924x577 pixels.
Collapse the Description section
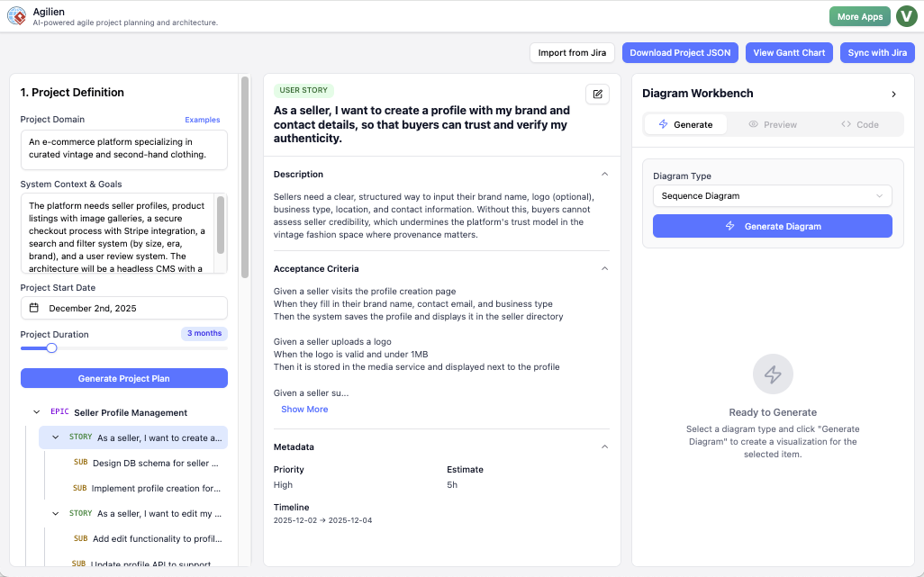604,174
